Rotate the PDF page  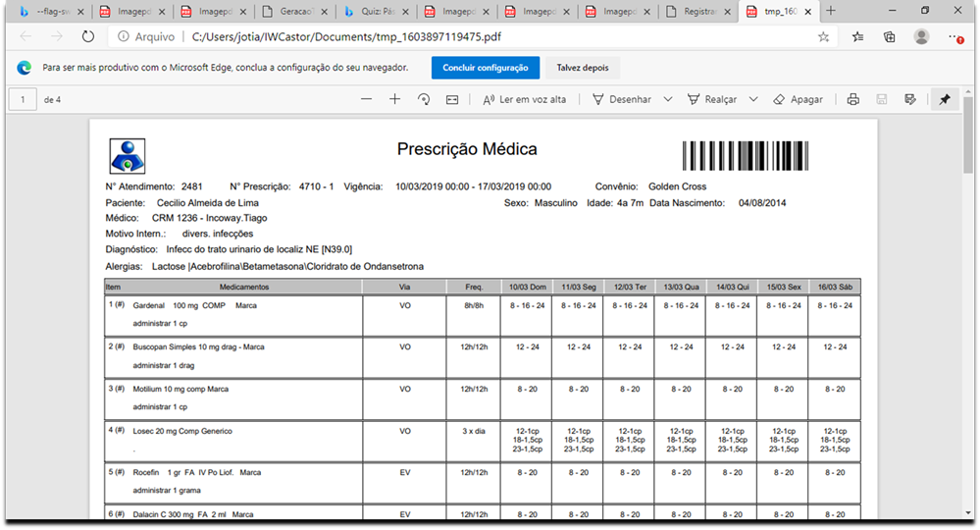click(424, 99)
